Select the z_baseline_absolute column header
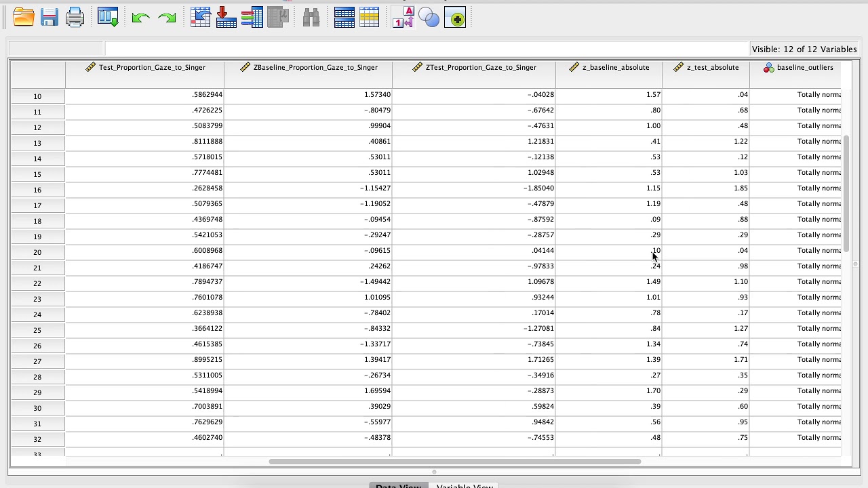 [x=609, y=75]
